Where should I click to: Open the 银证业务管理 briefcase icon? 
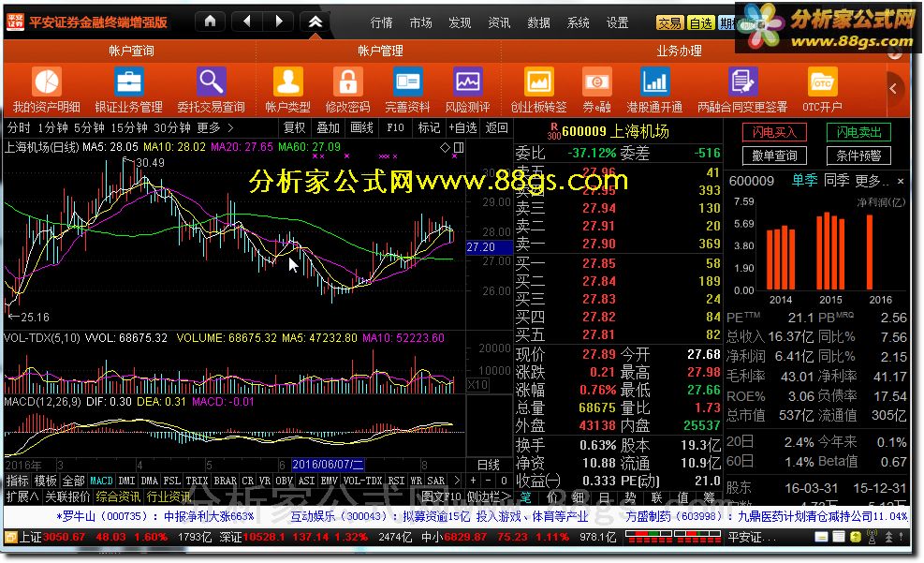point(128,81)
